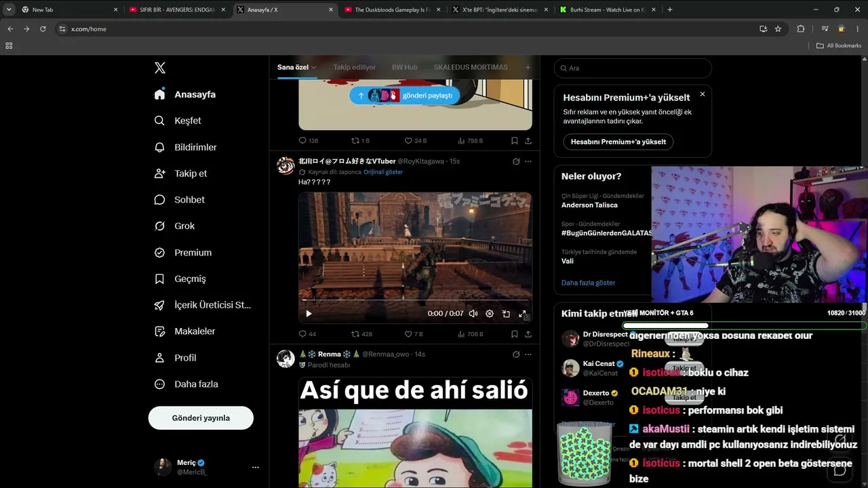Click the install app icon in address bar
Viewport: 868px width, 488px height.
click(x=763, y=29)
